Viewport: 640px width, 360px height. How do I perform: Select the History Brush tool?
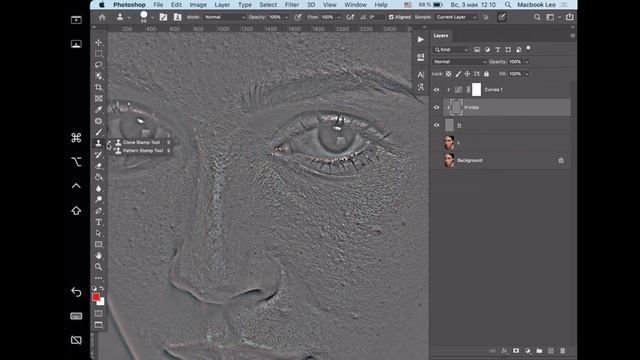(x=98, y=155)
